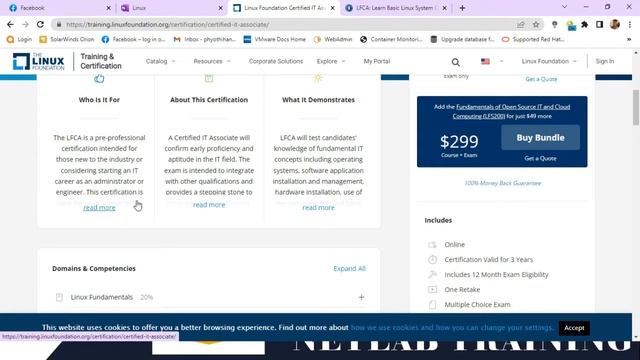The image size is (640, 360).
Task: Click the Chrome profile avatar
Action: point(615,24)
